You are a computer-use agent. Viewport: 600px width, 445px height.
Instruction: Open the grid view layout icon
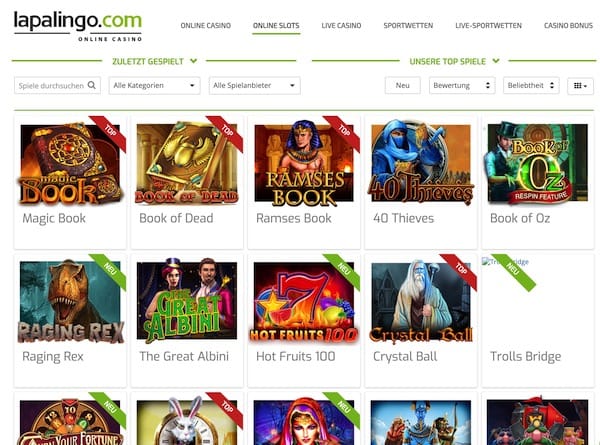click(580, 86)
